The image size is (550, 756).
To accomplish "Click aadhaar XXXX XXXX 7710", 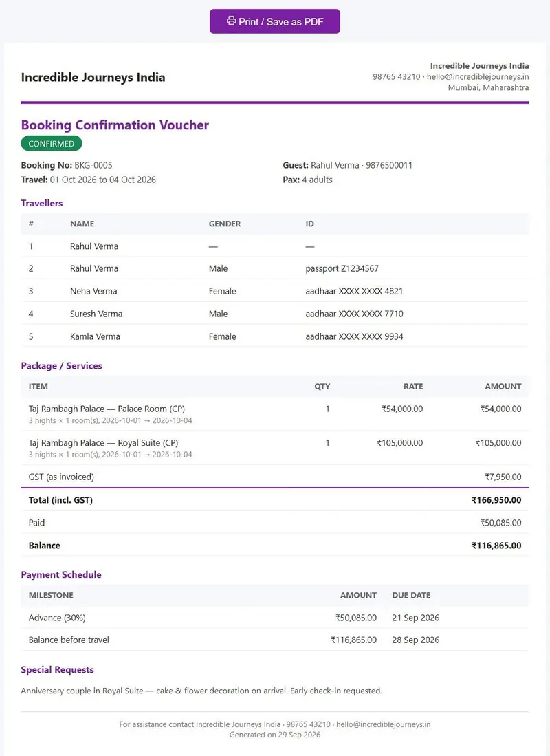I will coord(354,314).
